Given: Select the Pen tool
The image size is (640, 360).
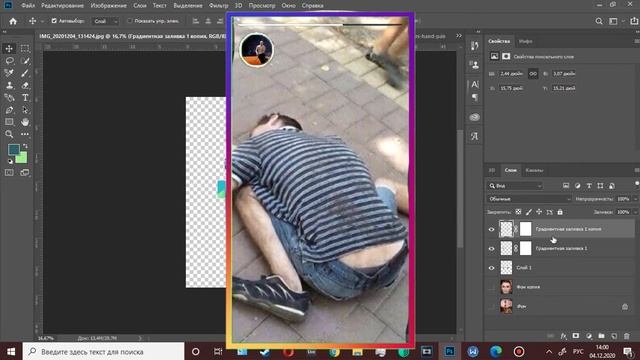Looking at the screenshot, I should point(9,110).
